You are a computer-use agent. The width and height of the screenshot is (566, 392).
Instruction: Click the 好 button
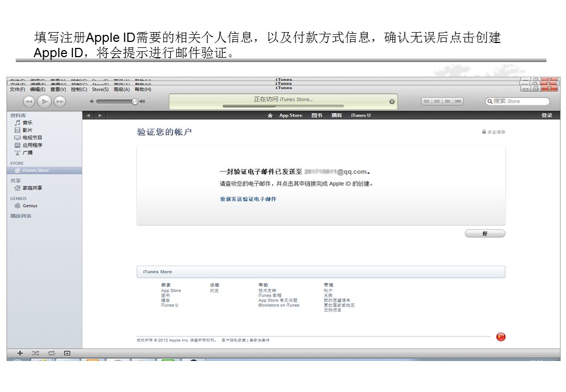[485, 234]
